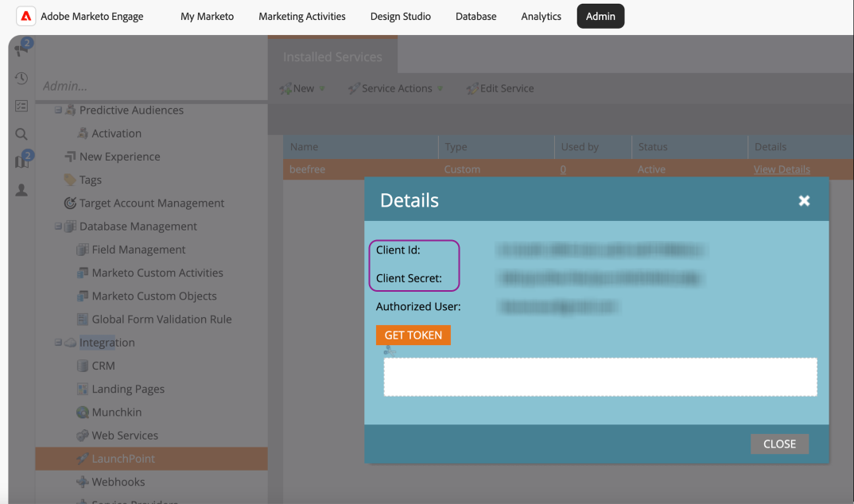Viewport: 854px width, 504px height.
Task: Select the Installed Services tab
Action: point(333,56)
